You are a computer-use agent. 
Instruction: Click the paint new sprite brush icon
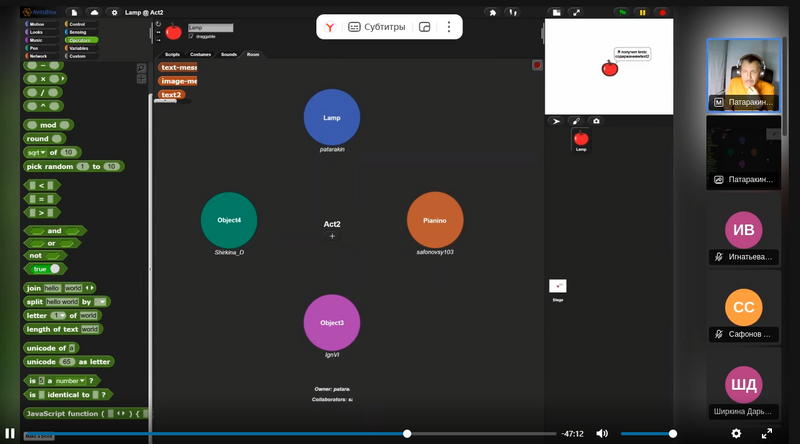(576, 121)
